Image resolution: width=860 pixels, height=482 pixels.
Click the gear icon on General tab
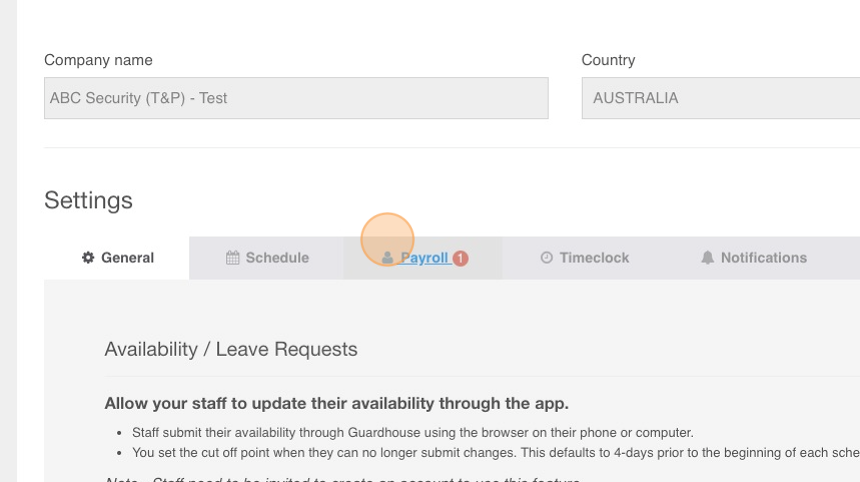(88, 258)
